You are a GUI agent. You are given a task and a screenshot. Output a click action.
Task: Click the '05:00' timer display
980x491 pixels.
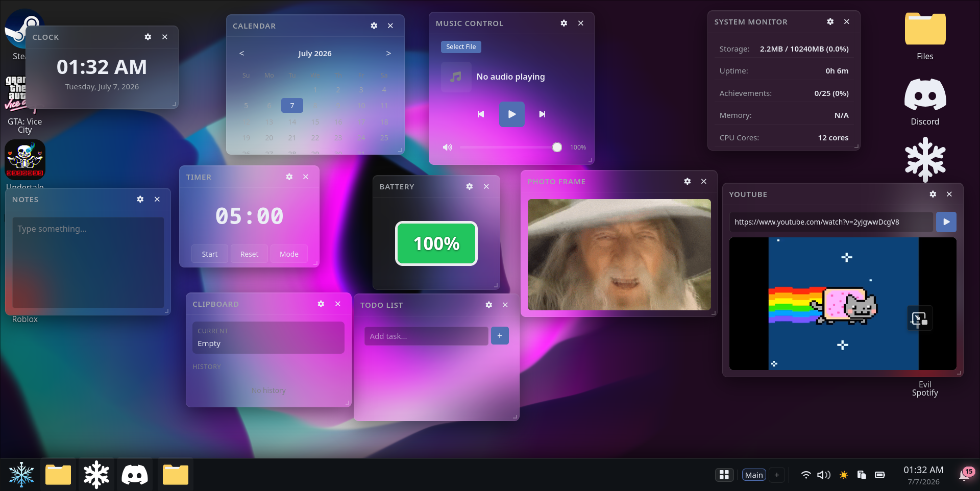tap(249, 216)
